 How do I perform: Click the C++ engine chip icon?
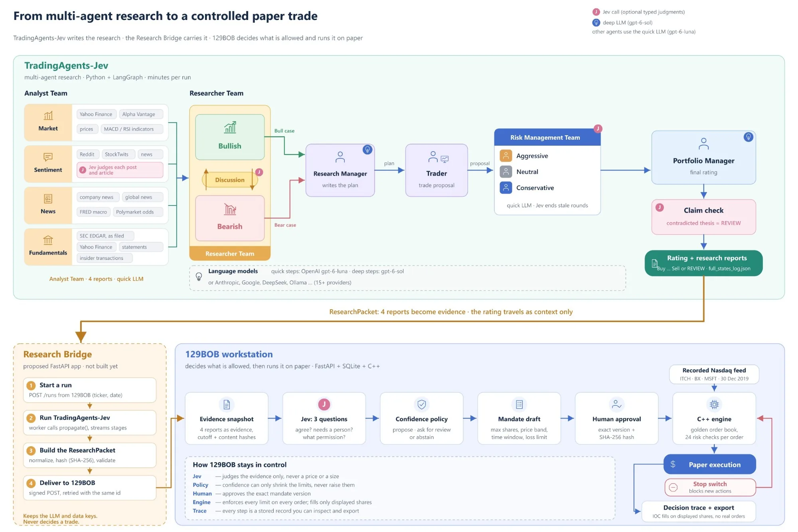pos(714,404)
